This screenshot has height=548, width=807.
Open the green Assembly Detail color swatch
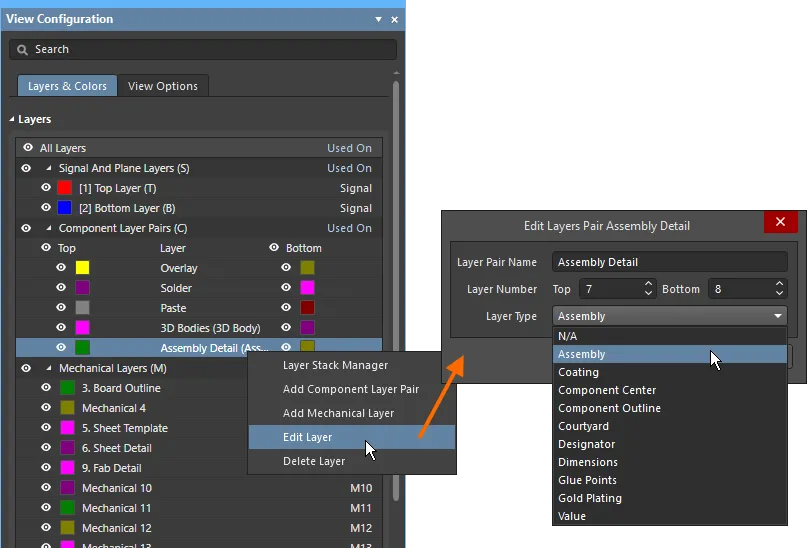[82, 348]
